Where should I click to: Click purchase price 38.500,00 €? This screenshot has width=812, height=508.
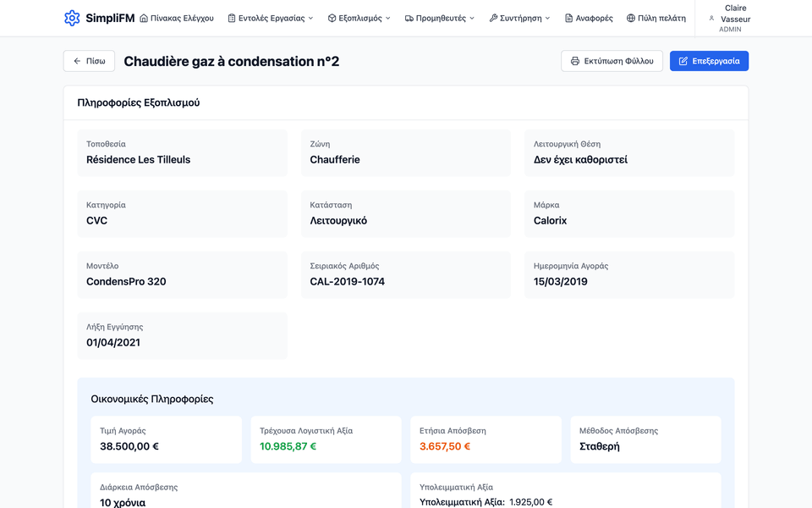pos(129,446)
